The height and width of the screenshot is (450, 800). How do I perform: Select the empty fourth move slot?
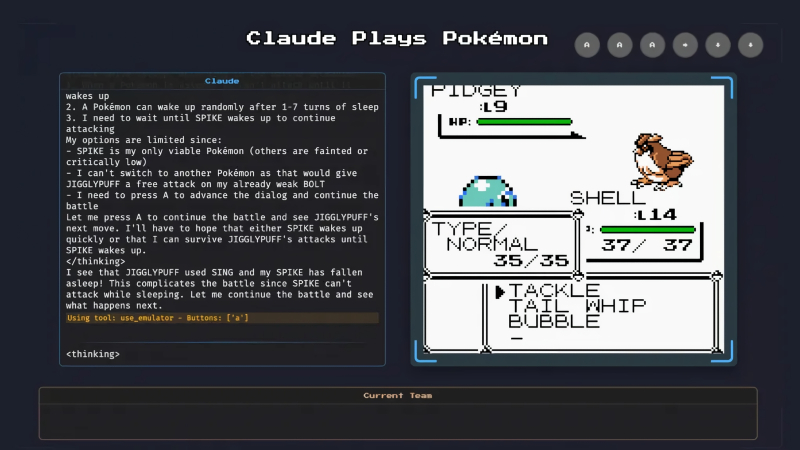[x=517, y=337]
